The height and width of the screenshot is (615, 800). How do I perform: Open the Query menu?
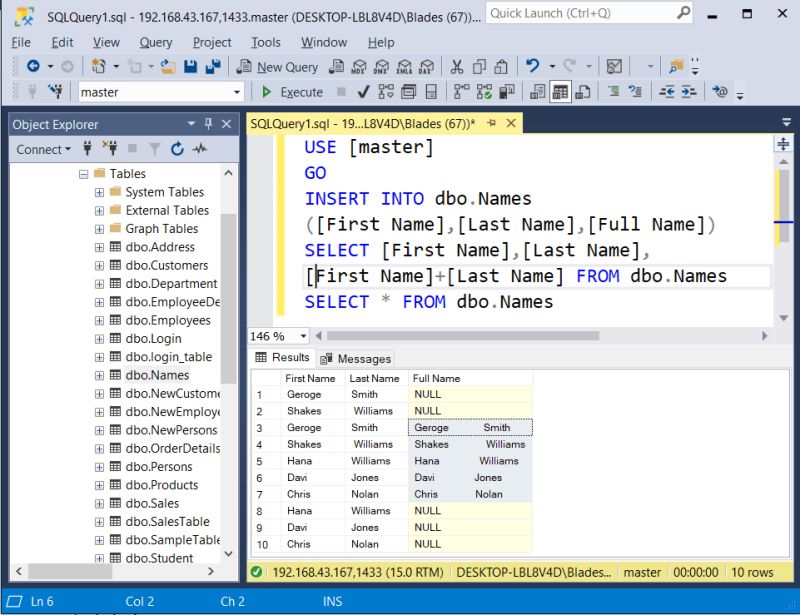pyautogui.click(x=154, y=42)
